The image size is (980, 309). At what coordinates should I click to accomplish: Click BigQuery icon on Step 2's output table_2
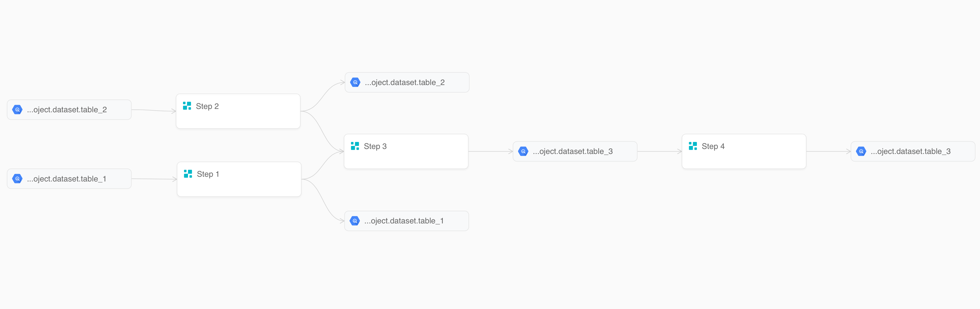click(355, 83)
